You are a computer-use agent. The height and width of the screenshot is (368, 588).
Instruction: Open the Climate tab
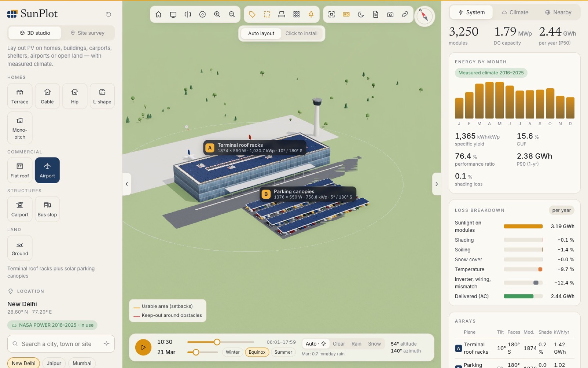[515, 13]
